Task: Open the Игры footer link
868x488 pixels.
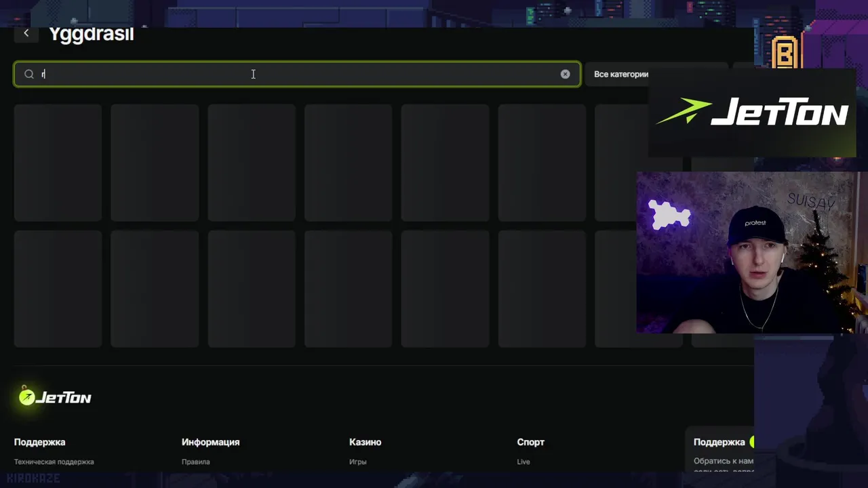Action: (x=358, y=462)
